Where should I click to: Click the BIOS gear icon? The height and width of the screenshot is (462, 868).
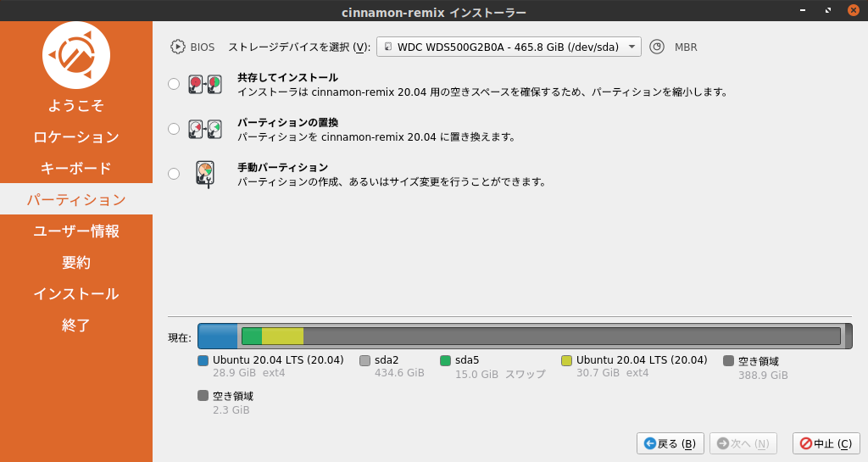click(177, 47)
